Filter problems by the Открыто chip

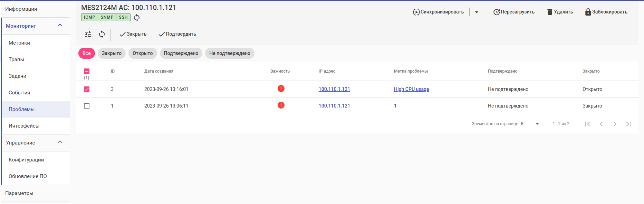143,53
